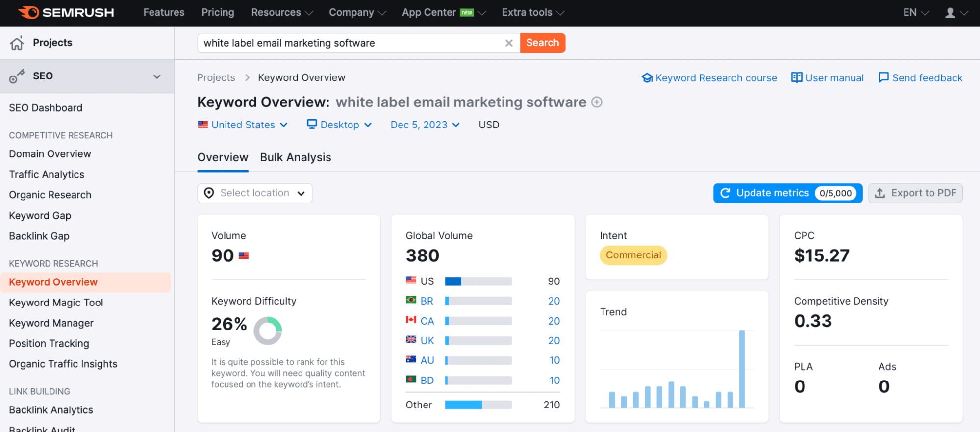The height and width of the screenshot is (432, 980).
Task: Click the US volume progress bar
Action: 478,281
